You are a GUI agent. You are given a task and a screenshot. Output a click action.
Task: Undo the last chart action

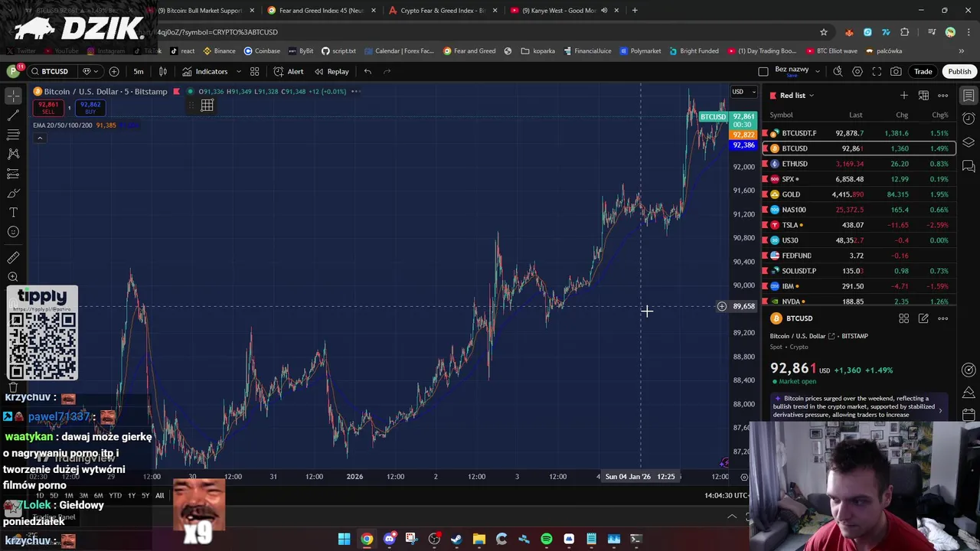click(367, 71)
